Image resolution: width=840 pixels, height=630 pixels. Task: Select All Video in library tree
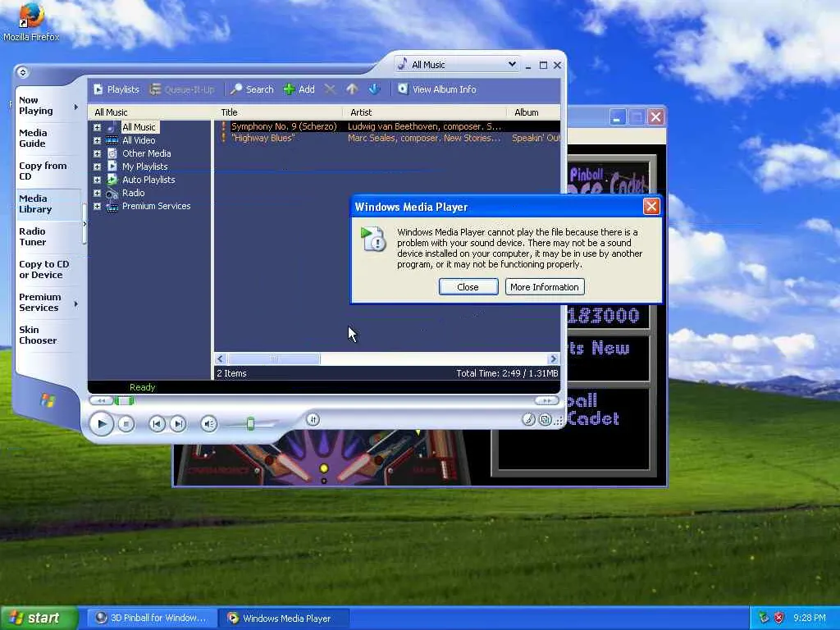pos(139,140)
